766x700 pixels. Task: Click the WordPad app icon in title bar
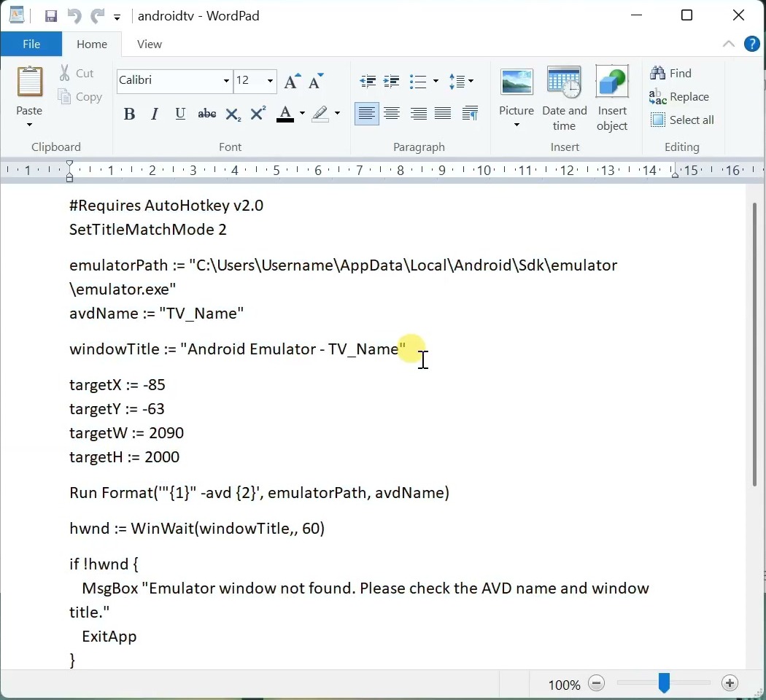tap(17, 15)
